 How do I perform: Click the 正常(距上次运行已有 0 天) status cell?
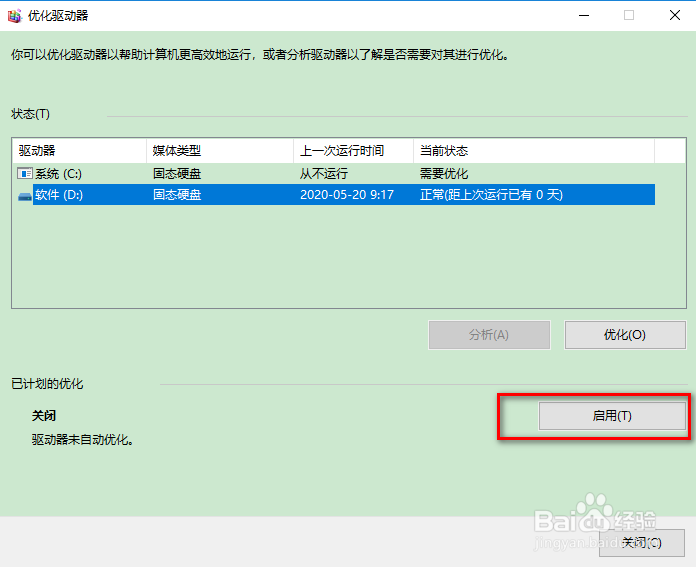coord(491,195)
